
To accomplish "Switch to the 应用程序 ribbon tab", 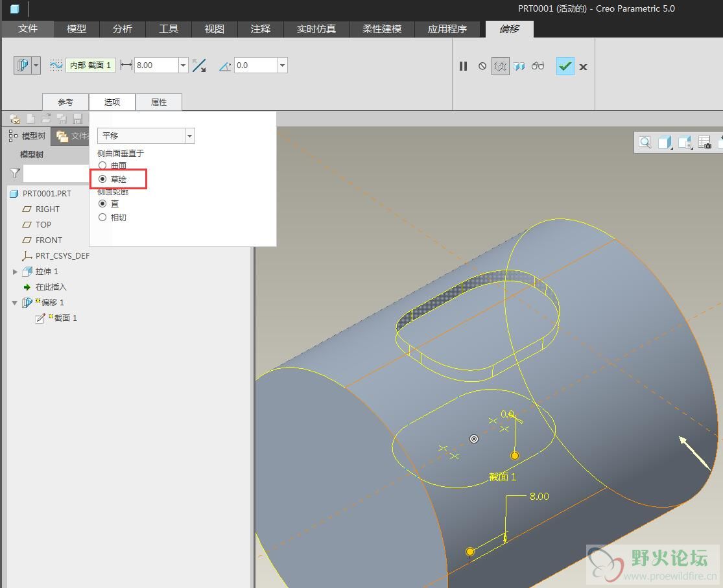I will pyautogui.click(x=447, y=29).
